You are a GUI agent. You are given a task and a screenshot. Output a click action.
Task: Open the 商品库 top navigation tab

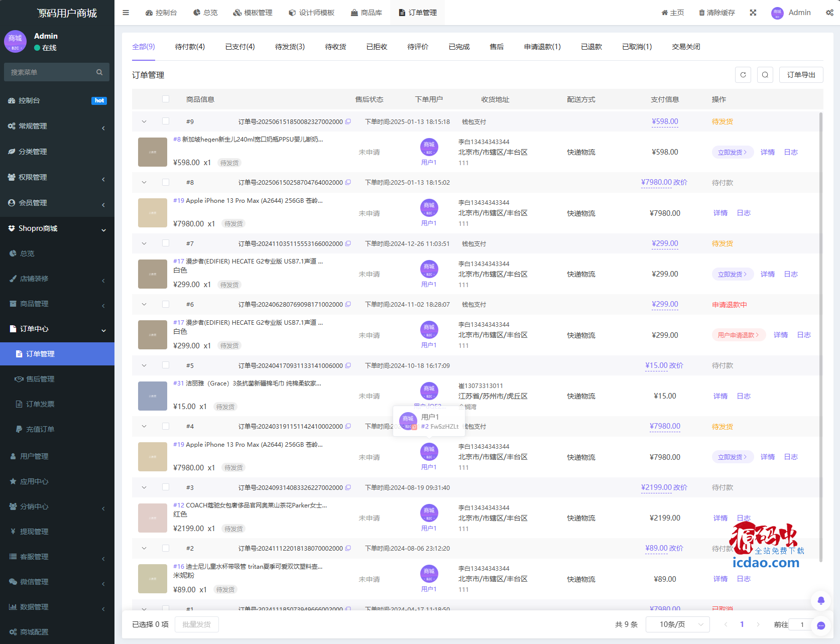pyautogui.click(x=367, y=13)
